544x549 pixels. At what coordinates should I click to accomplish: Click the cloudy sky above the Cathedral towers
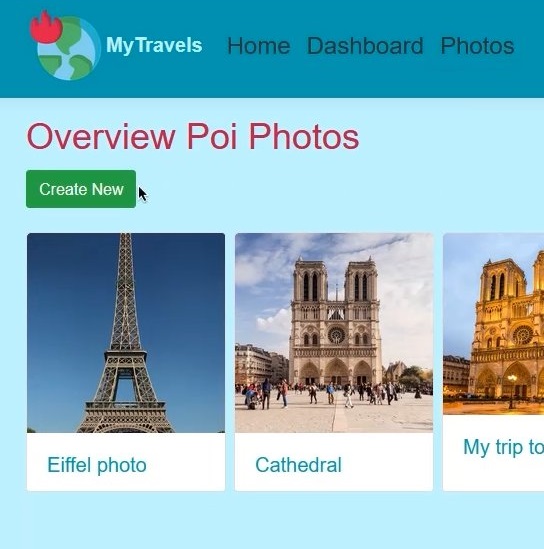334,247
